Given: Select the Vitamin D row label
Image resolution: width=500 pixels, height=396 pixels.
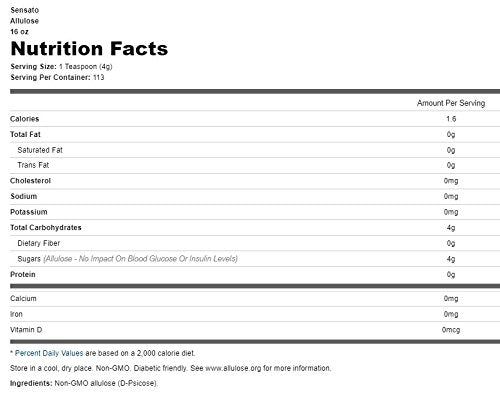Looking at the screenshot, I should [26, 330].
